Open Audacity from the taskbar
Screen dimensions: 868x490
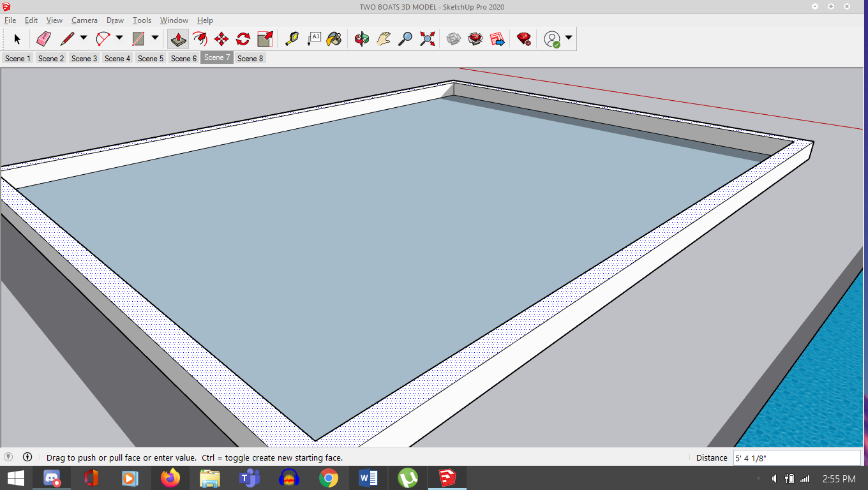pyautogui.click(x=289, y=478)
